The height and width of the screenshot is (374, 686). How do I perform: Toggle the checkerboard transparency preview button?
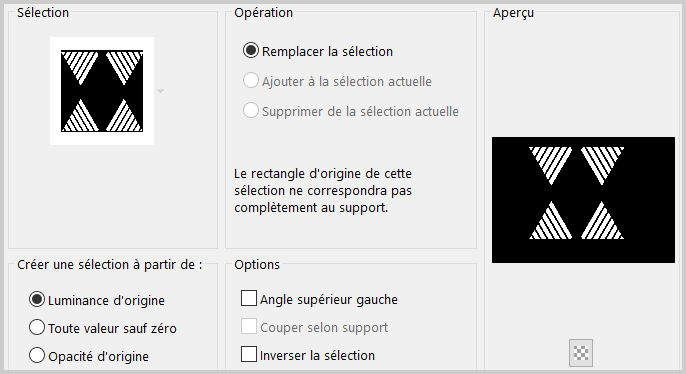click(581, 353)
